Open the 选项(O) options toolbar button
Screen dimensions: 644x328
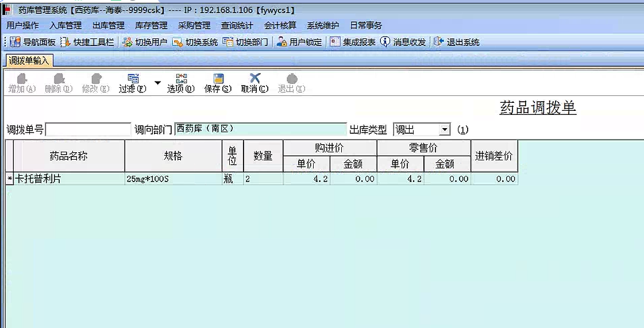181,83
